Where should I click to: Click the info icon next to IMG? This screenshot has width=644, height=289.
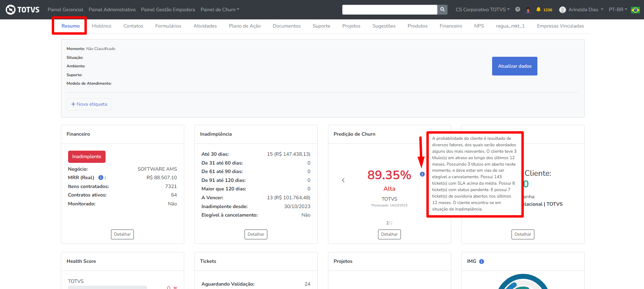[482, 261]
